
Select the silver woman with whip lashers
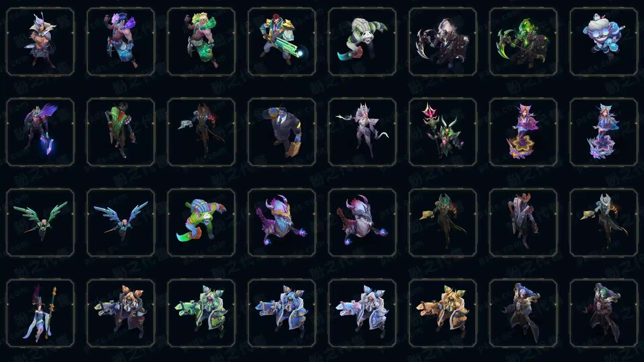click(x=362, y=132)
